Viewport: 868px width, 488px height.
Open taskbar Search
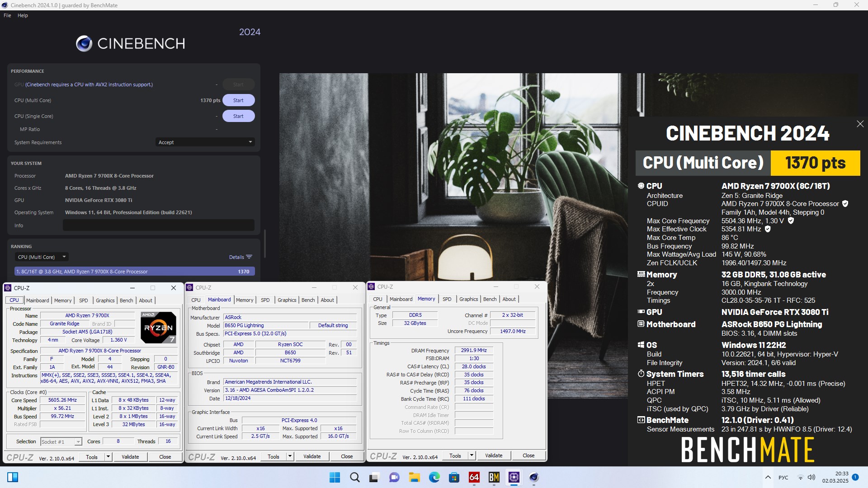pos(355,477)
